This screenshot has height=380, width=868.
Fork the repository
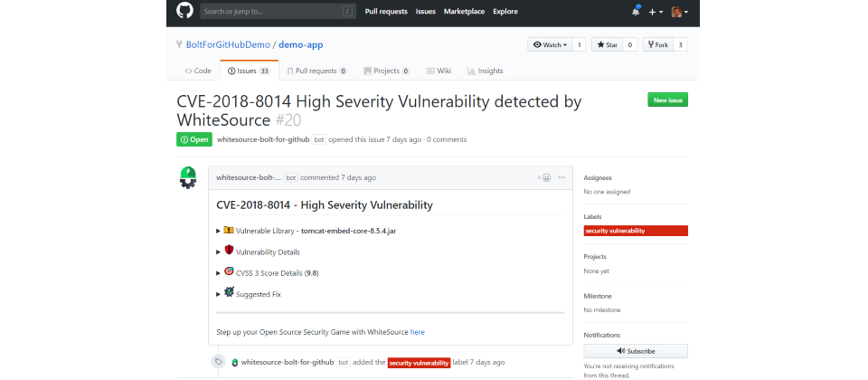[657, 45]
